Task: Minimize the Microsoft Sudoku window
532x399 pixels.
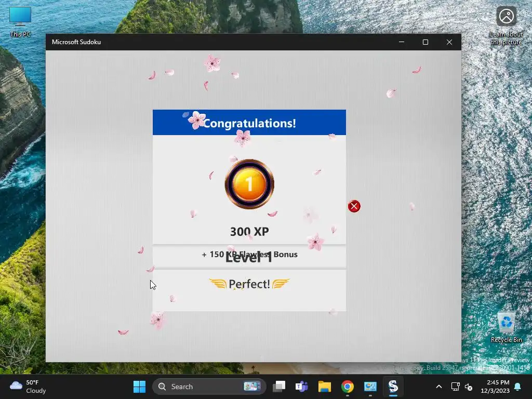Action: pyautogui.click(x=402, y=42)
